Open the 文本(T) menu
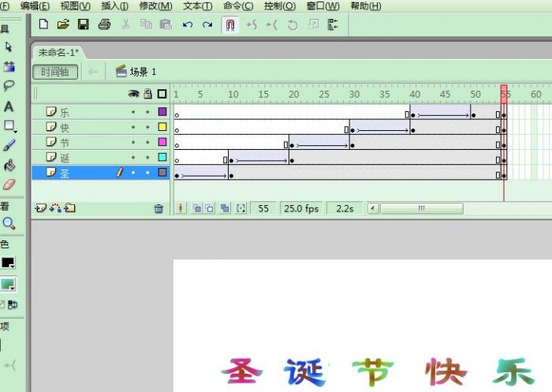Screen dimensions: 552x392 coord(197,6)
